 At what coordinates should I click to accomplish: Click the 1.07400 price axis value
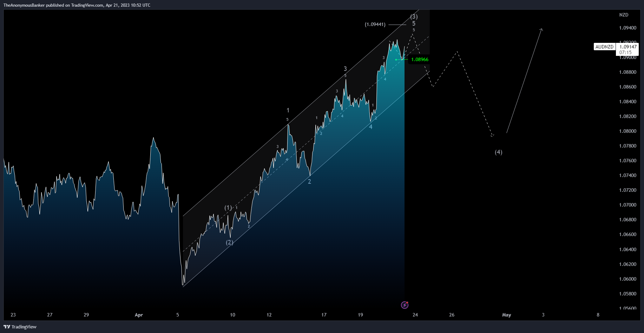tap(627, 175)
